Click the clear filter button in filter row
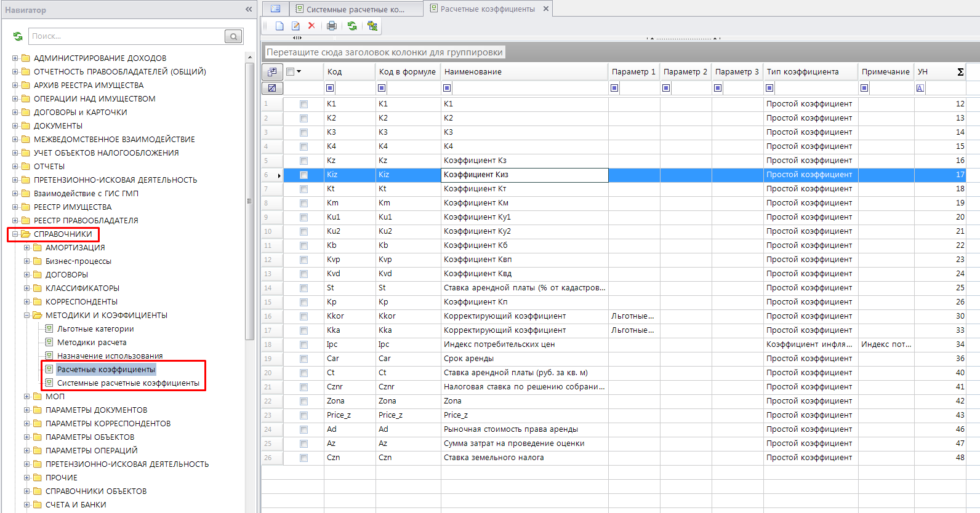This screenshot has width=980, height=513. [272, 88]
